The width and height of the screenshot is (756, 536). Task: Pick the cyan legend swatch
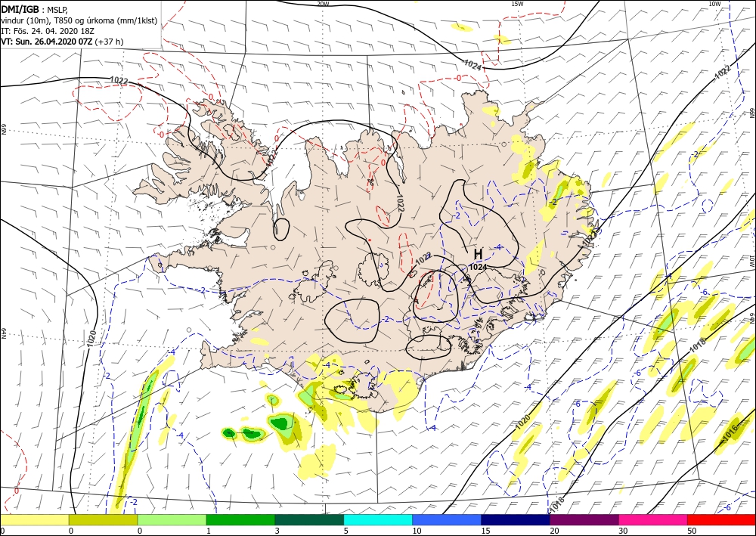378,520
